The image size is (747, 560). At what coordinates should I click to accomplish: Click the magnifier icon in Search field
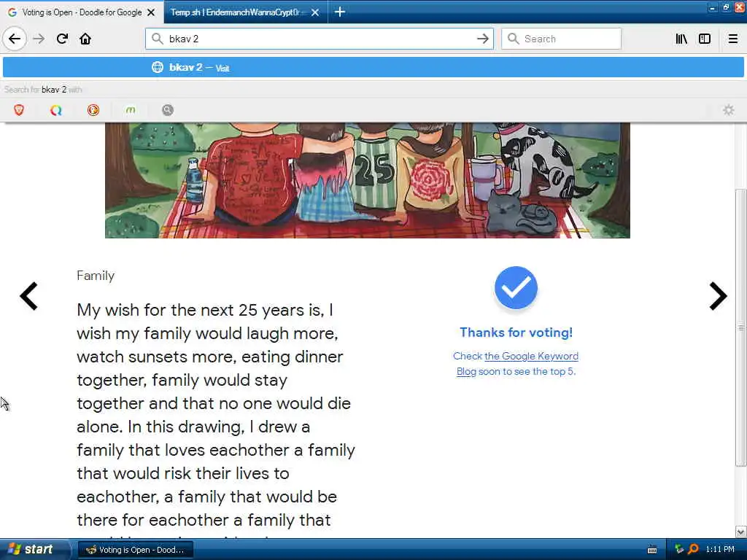pyautogui.click(x=513, y=39)
